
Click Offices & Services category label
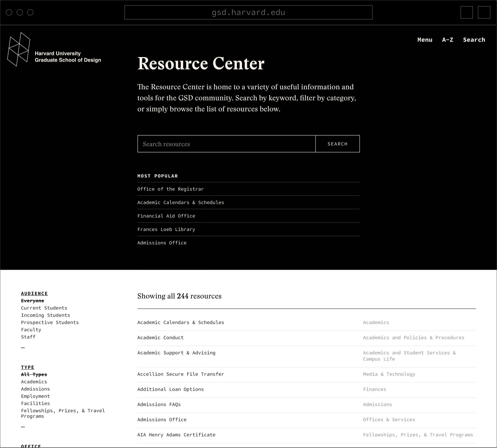(x=389, y=420)
